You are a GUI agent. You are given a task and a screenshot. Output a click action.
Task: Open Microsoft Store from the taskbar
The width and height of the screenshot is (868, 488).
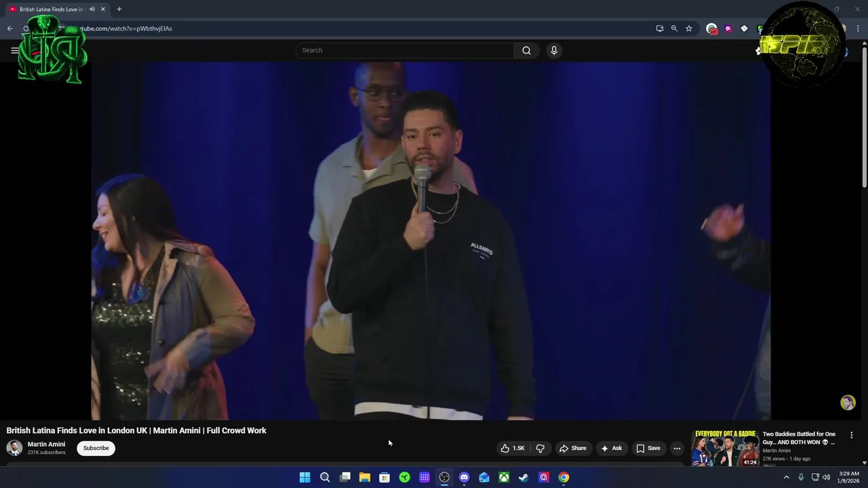point(384,477)
